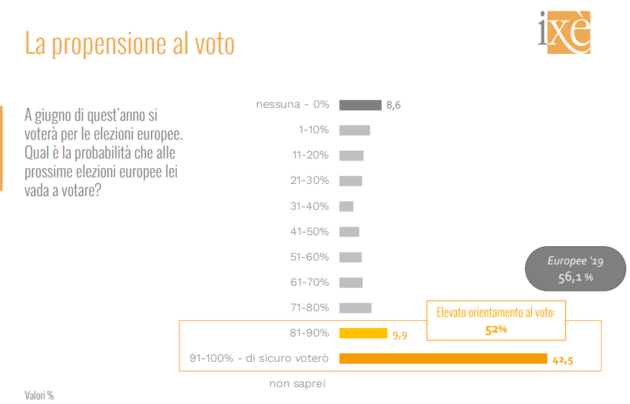Viewport: 630px width, 404px height.
Task: Click the '9,9' value label
Action: tap(397, 334)
